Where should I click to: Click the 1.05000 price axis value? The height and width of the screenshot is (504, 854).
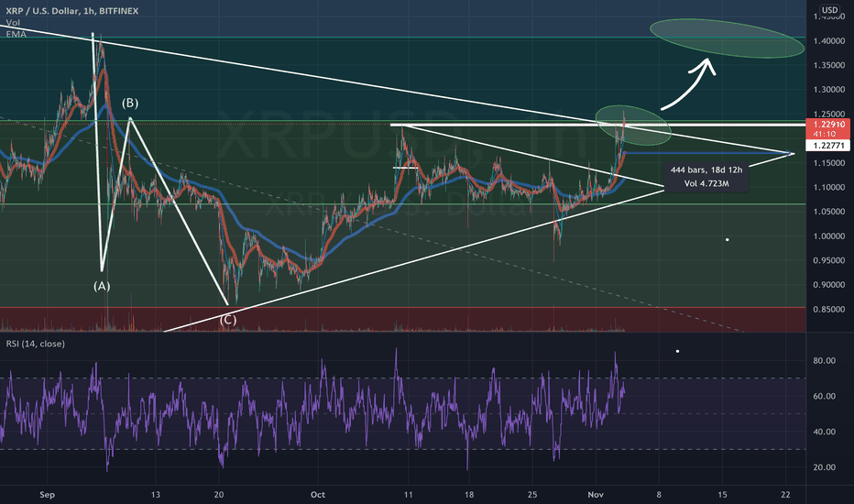click(x=829, y=212)
